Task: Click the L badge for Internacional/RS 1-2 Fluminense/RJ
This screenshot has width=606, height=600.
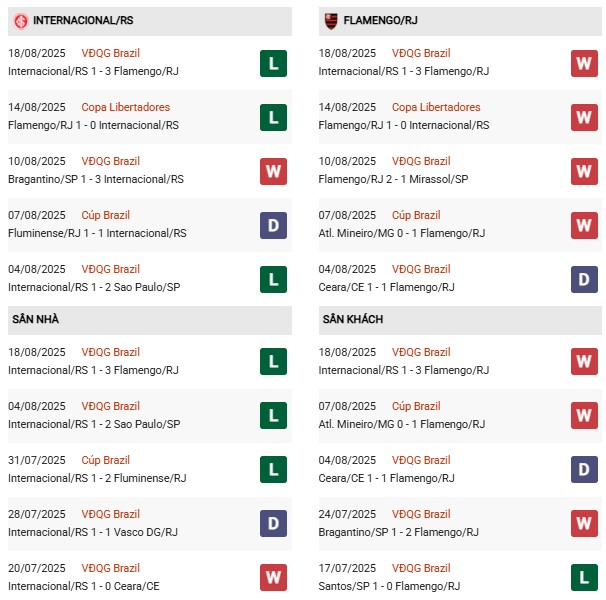Action: (x=273, y=470)
